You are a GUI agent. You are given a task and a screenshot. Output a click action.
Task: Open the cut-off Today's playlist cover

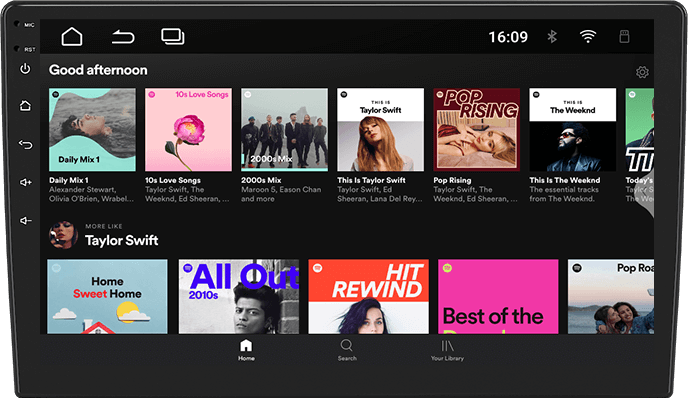[x=640, y=129]
